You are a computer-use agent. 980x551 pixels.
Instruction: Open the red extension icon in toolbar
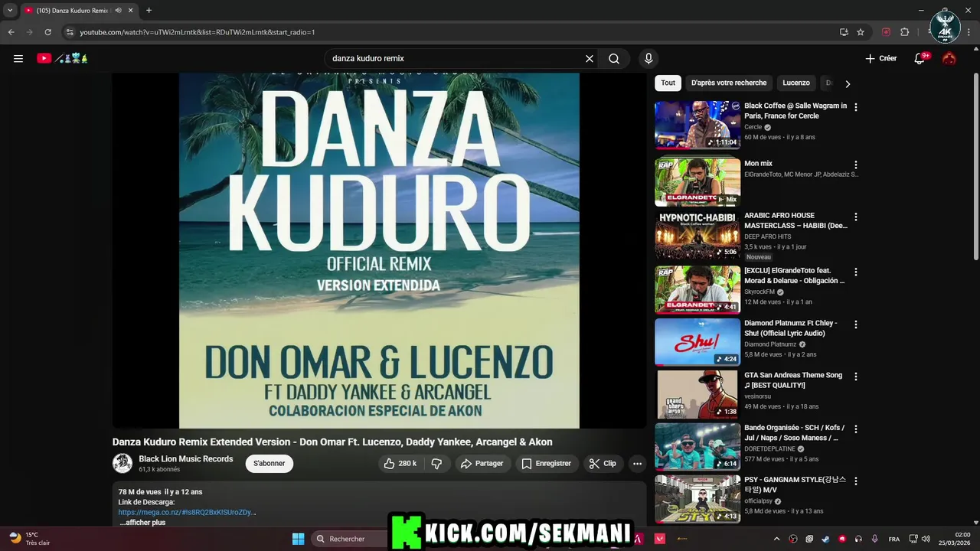[886, 32]
